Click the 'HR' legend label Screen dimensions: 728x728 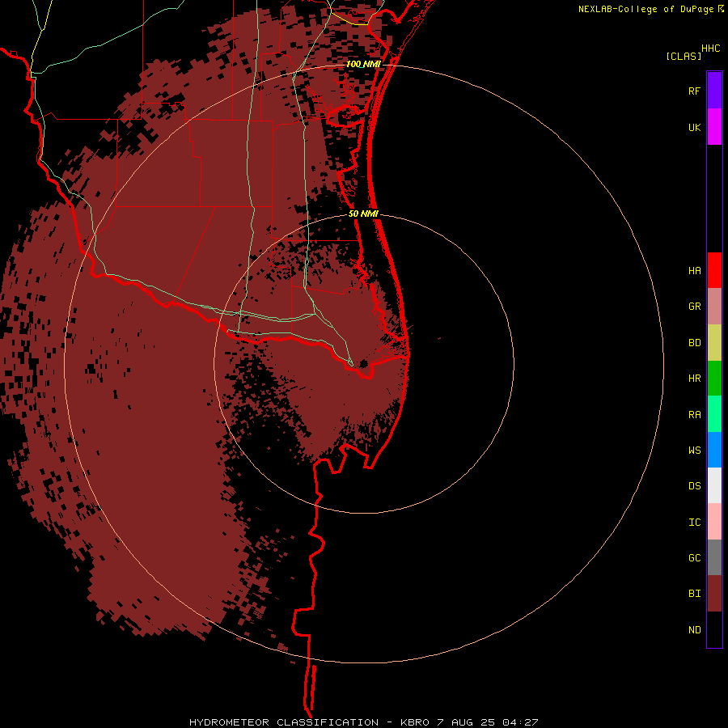point(694,379)
